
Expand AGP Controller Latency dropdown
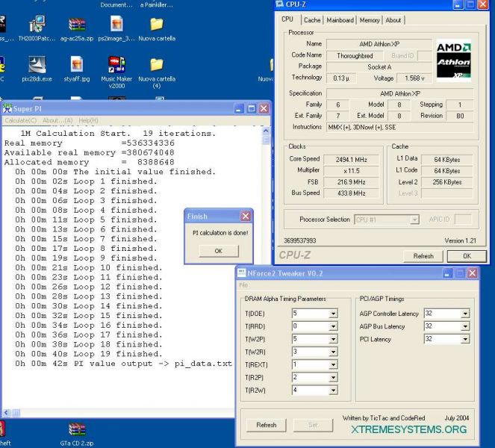pyautogui.click(x=465, y=314)
